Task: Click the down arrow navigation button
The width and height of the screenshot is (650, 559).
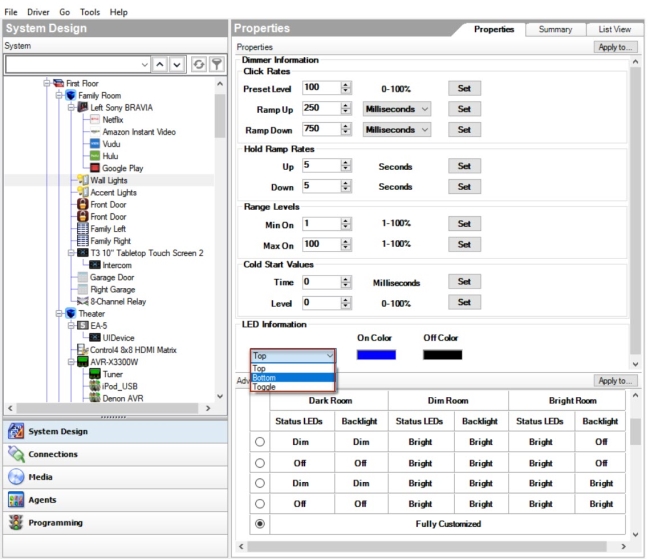Action: point(177,64)
